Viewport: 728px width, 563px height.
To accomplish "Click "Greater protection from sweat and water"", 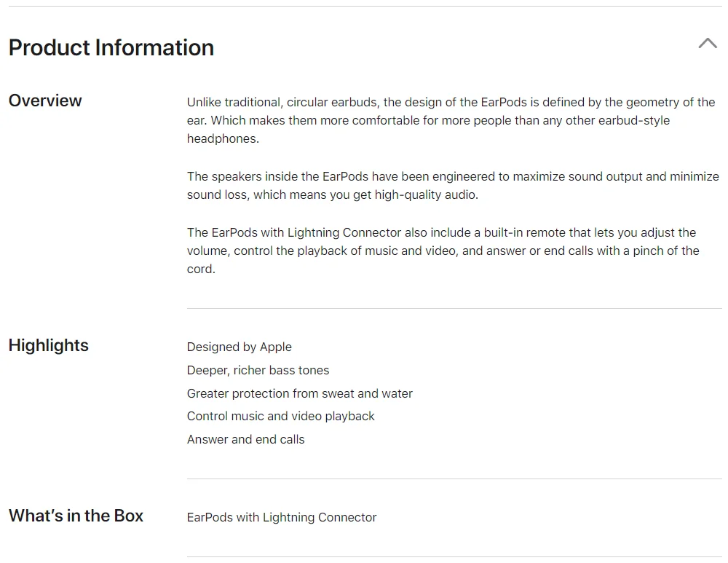I will coord(299,393).
